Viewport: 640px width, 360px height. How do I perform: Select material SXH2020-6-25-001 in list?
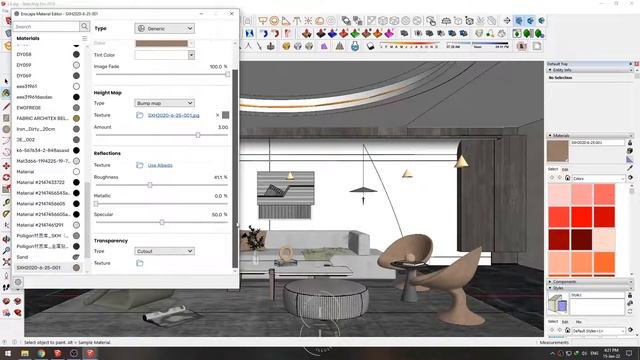[47, 268]
